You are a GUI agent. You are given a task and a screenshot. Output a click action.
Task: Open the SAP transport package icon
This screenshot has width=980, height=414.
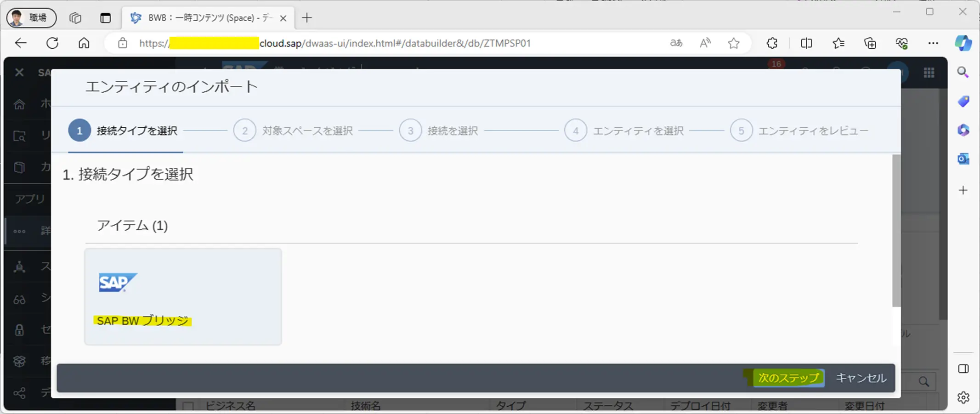pos(19,361)
